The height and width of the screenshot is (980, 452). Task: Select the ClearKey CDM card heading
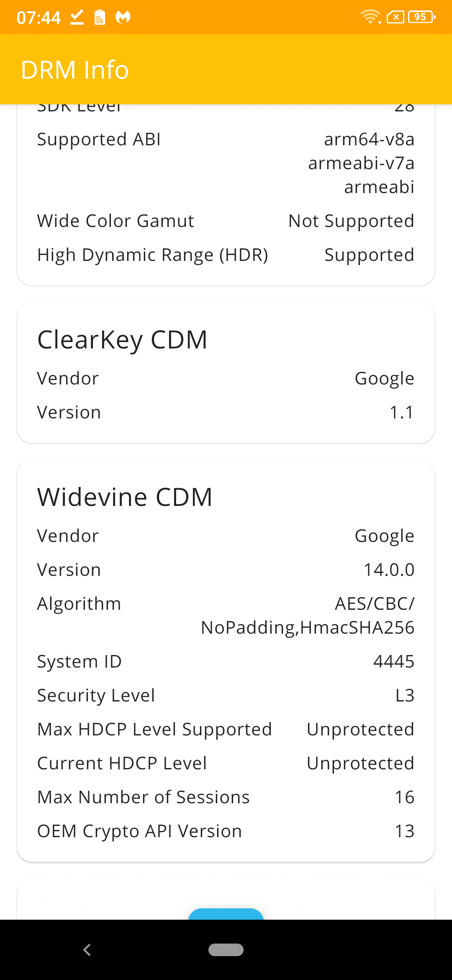[122, 340]
